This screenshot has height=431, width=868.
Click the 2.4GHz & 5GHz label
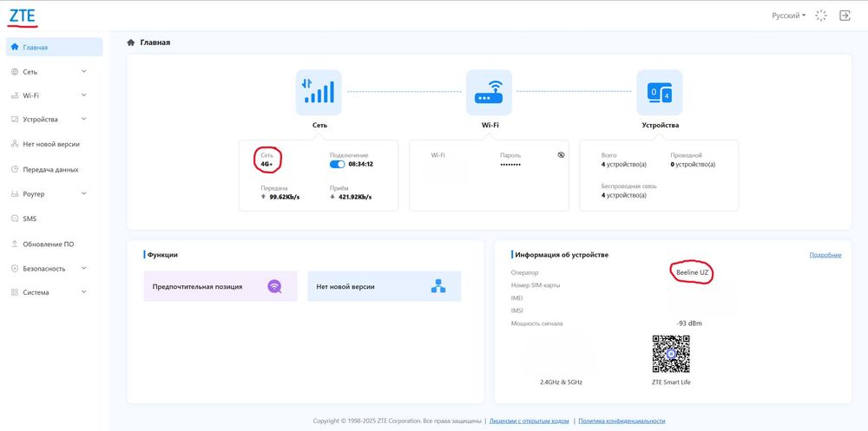tap(561, 382)
